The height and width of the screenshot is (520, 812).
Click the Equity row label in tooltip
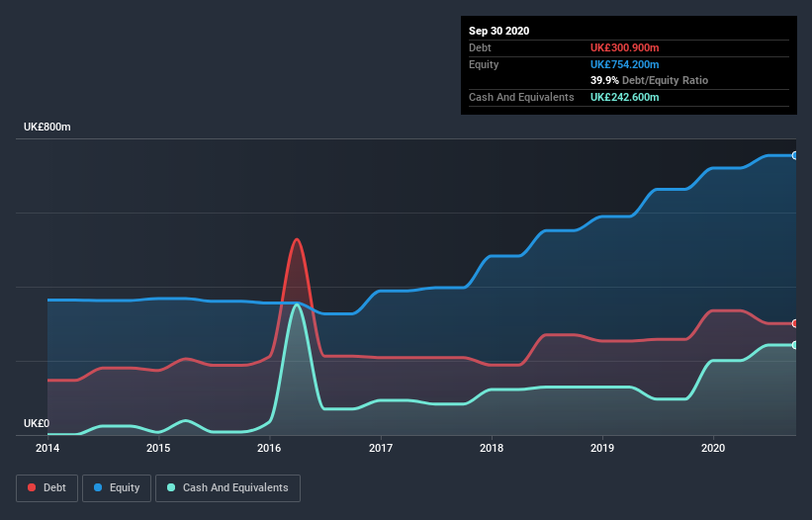click(x=484, y=64)
